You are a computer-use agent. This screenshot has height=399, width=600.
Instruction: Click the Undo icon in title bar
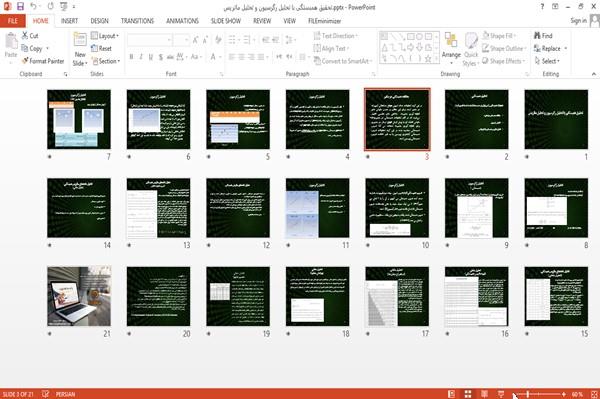coord(34,7)
